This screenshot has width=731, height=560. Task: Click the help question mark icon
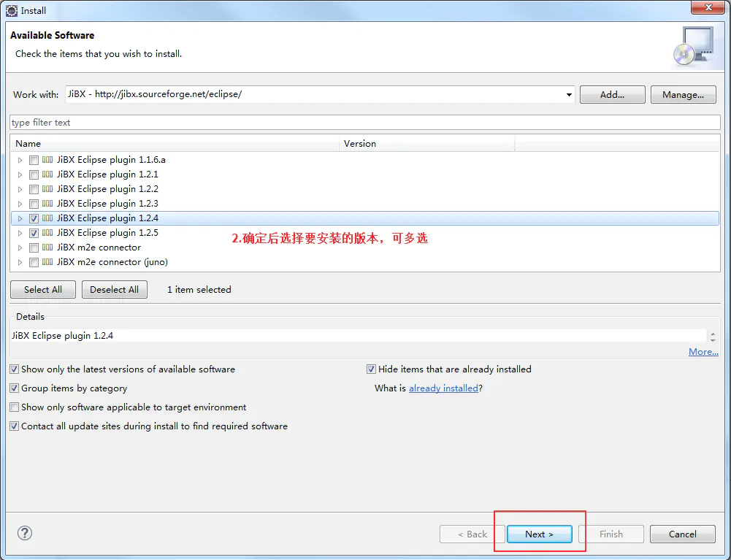[x=25, y=533]
